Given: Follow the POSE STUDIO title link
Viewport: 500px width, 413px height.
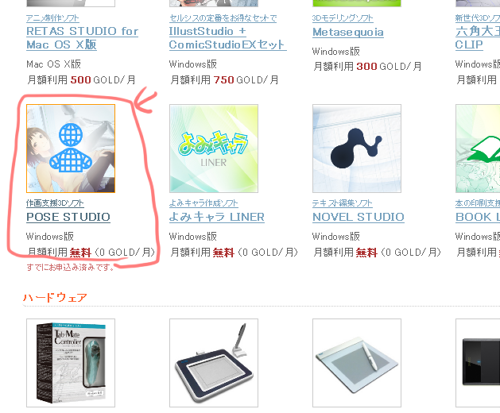Looking at the screenshot, I should tap(68, 217).
